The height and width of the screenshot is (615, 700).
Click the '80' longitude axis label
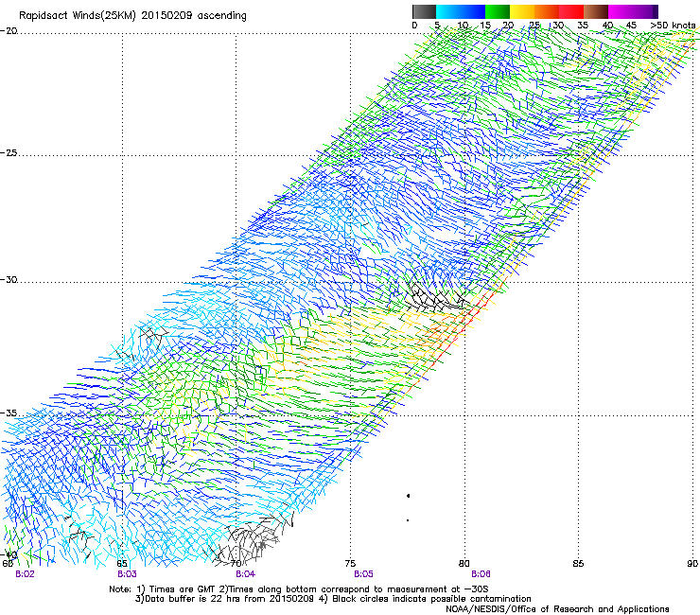pyautogui.click(x=464, y=564)
